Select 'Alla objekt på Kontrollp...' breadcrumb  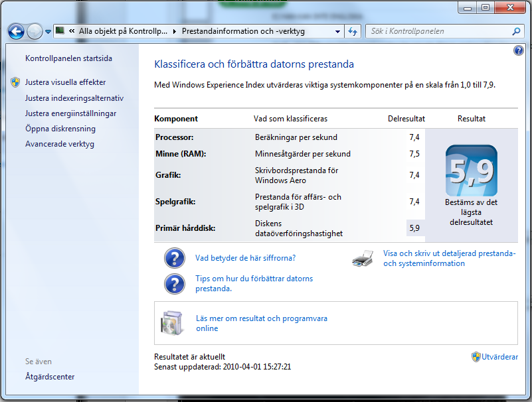click(123, 31)
